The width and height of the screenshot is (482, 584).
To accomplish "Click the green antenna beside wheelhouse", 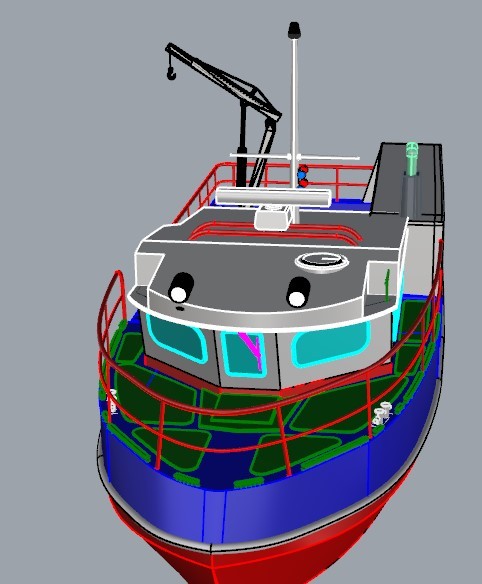I will 387,285.
